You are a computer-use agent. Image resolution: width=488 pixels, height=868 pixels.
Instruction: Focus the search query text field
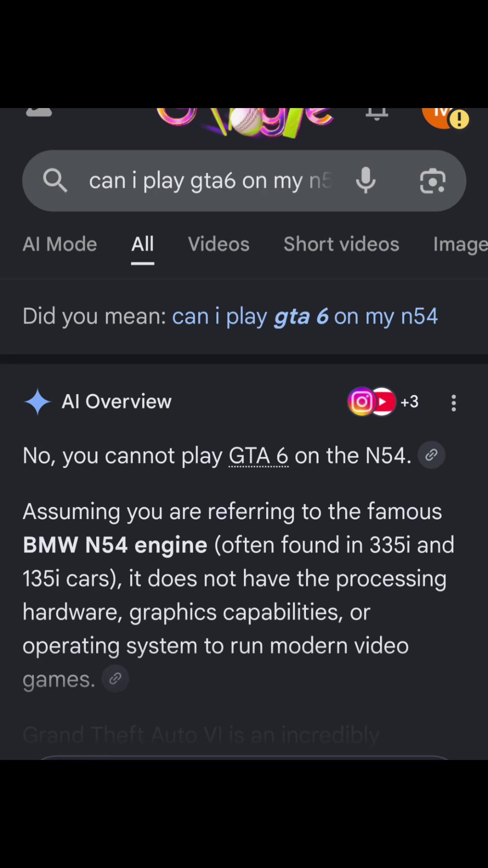[x=211, y=181]
